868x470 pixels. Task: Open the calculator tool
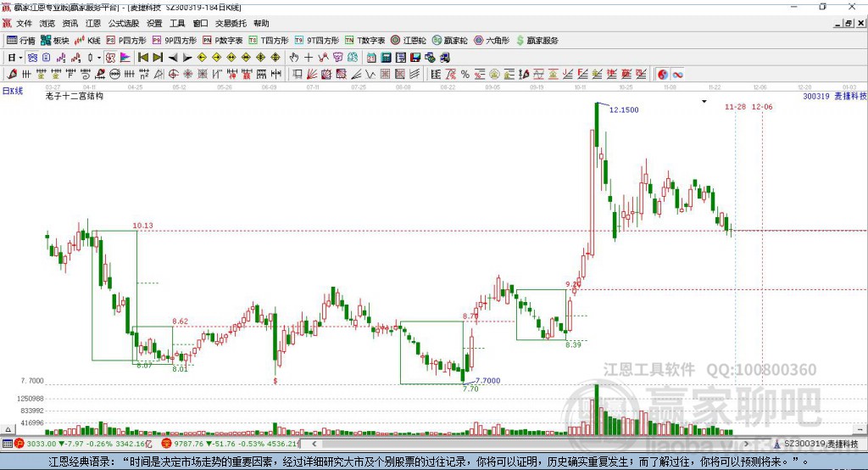[386, 58]
